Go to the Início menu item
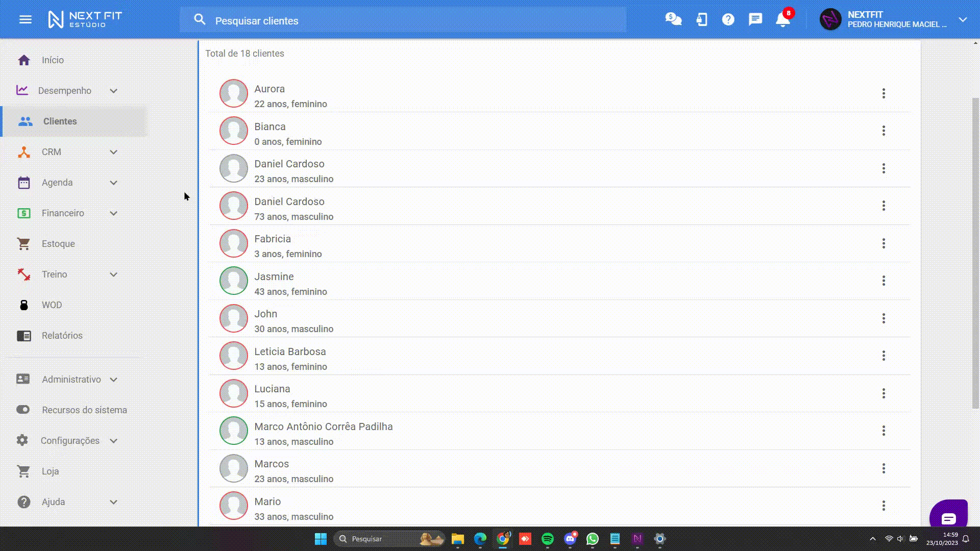Image resolution: width=980 pixels, height=551 pixels. tap(53, 60)
